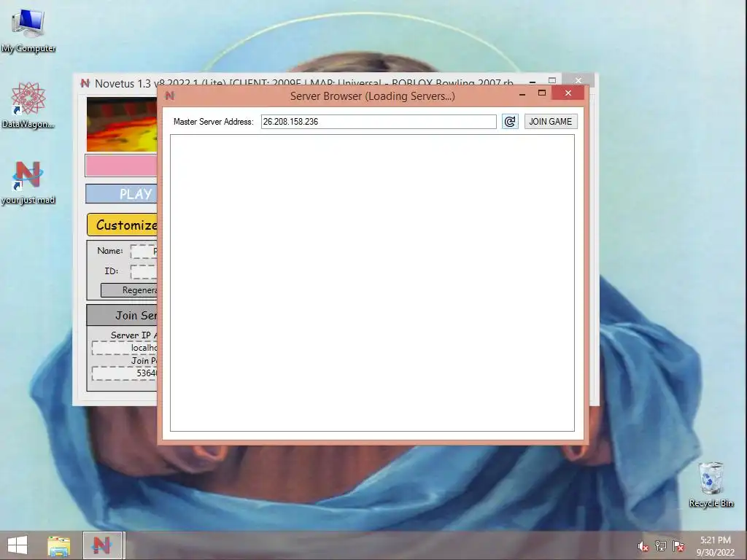Select the DataWagon desktop shortcut
747x560 pixels.
tap(28, 105)
